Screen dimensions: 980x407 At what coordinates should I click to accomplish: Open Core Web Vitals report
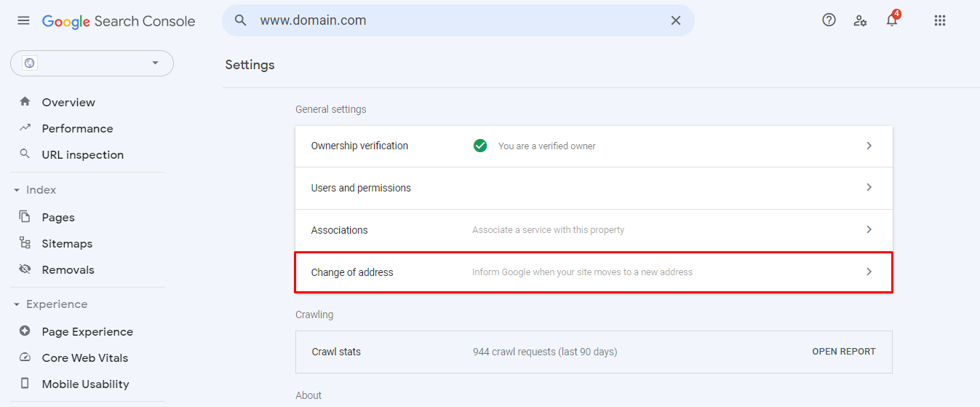[x=84, y=358]
